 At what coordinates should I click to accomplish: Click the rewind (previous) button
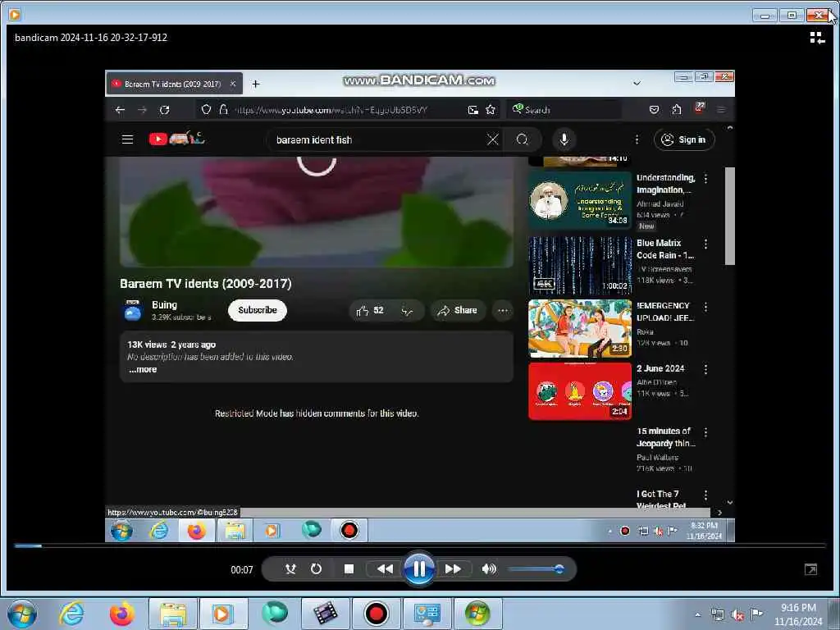tap(385, 569)
